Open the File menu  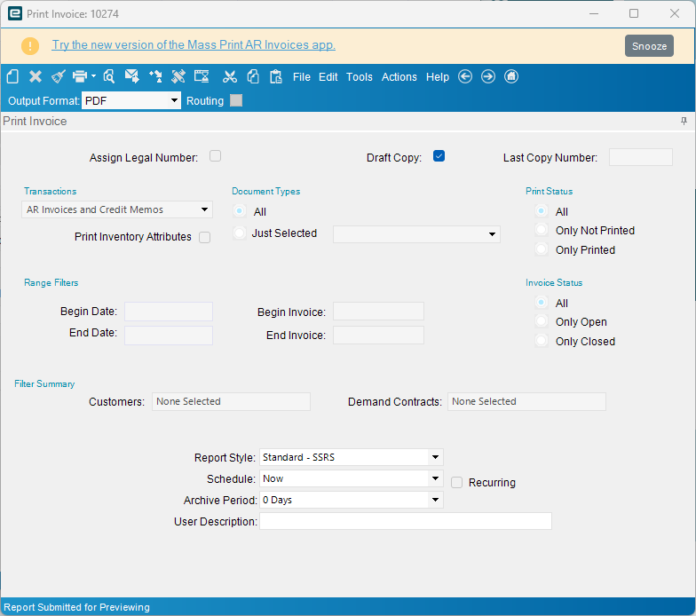click(302, 77)
